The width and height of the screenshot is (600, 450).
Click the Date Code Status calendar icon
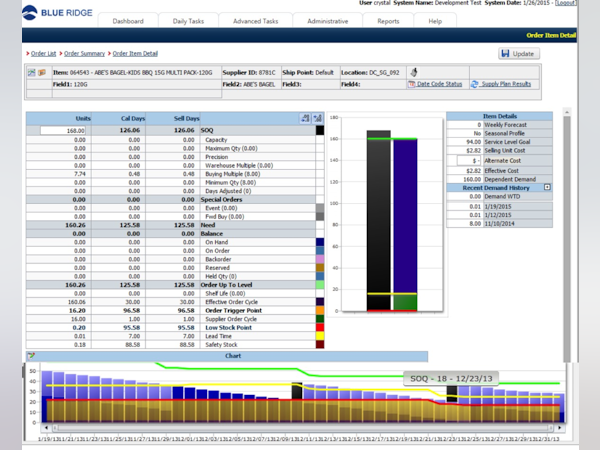coord(411,84)
